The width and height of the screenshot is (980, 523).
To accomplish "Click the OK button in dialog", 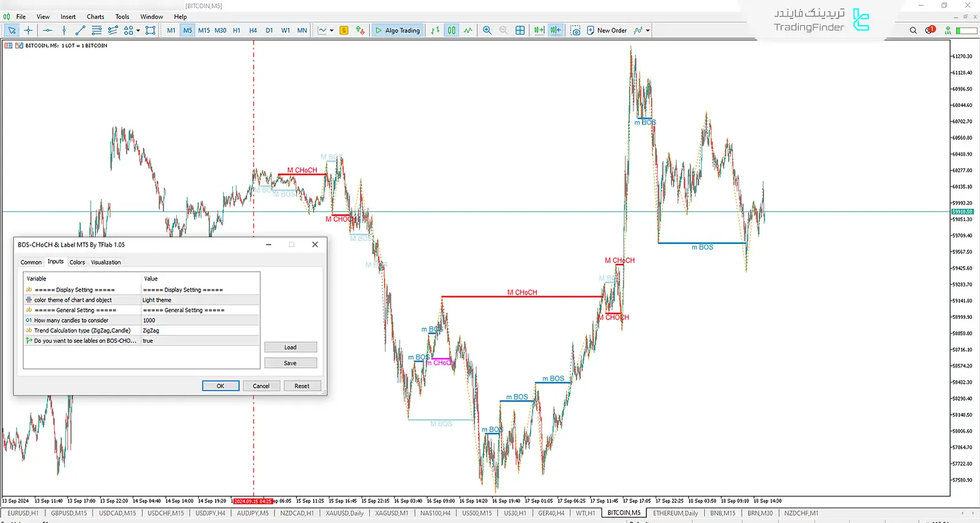I will 220,386.
